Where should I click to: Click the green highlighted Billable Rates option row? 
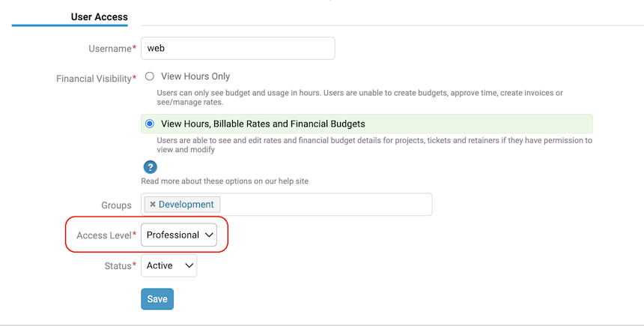[367, 124]
